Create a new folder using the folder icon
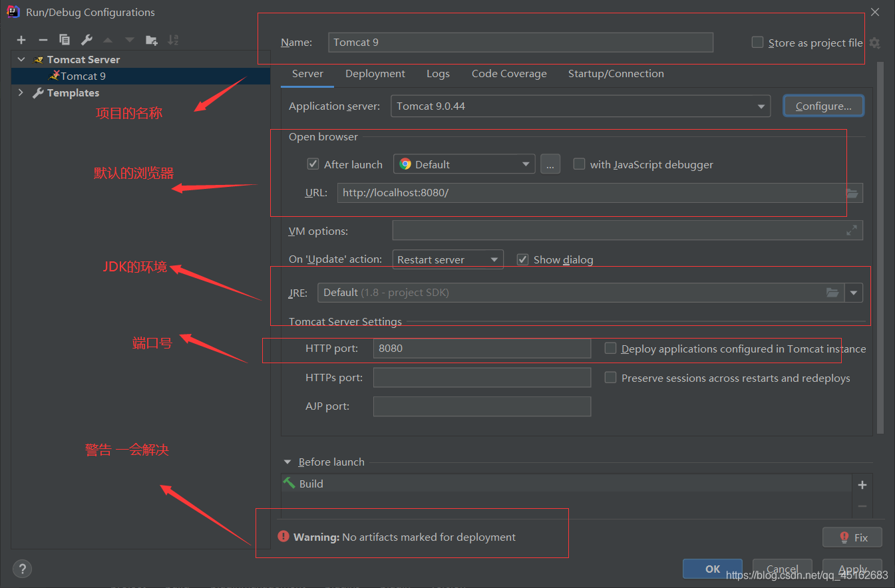This screenshot has width=895, height=588. point(152,40)
